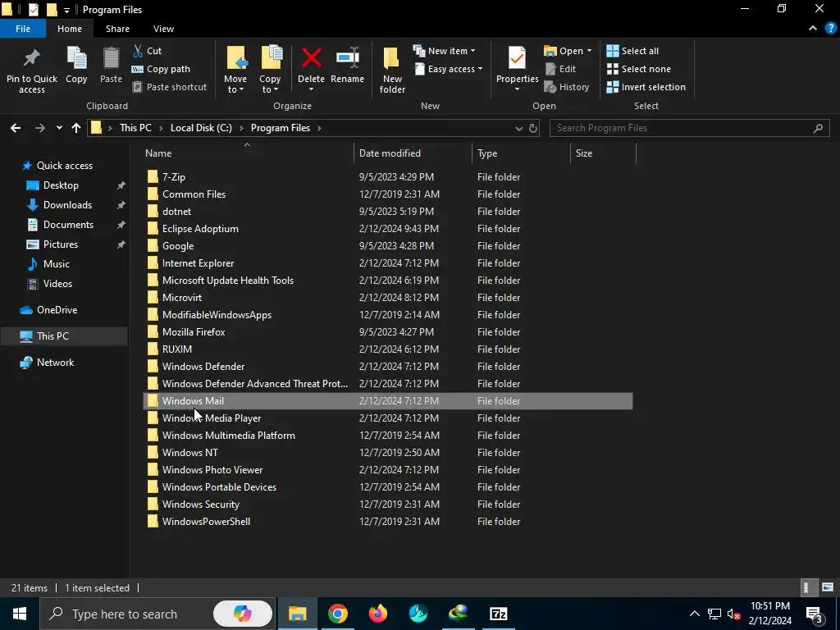
Task: Open the Copilot icon in taskbar
Action: [243, 614]
